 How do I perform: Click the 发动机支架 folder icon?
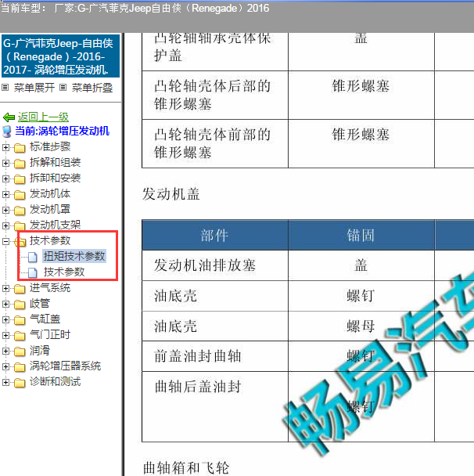(20, 225)
